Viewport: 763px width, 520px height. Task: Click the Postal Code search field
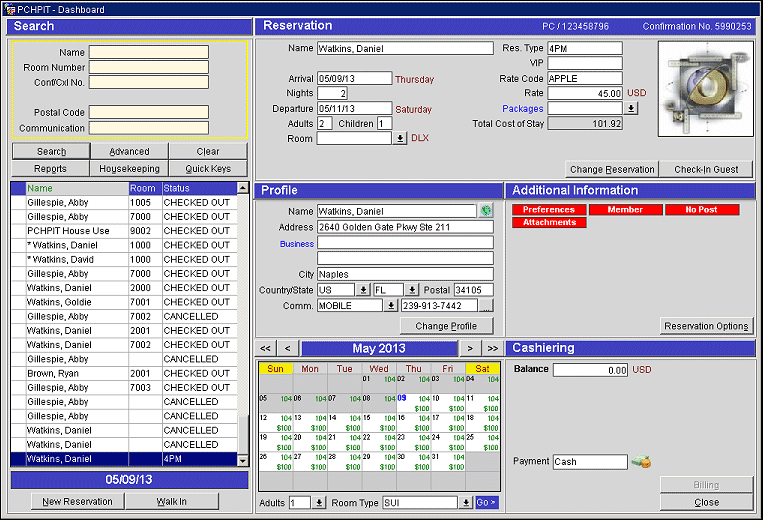(x=148, y=112)
